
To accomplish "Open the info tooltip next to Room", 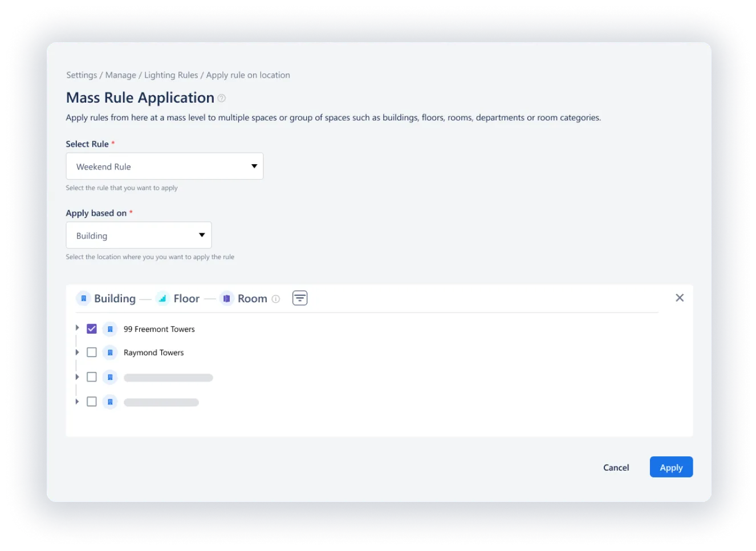I will (x=276, y=298).
